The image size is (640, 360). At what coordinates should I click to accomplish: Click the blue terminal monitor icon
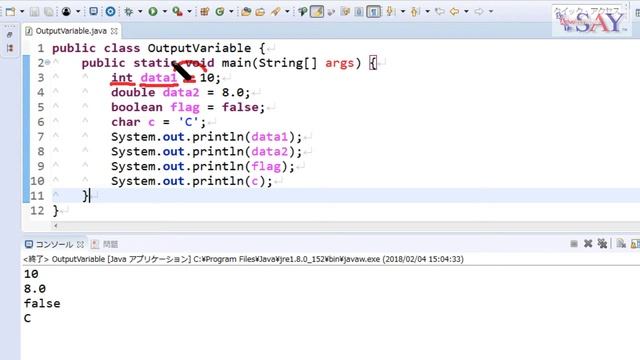tap(93, 11)
